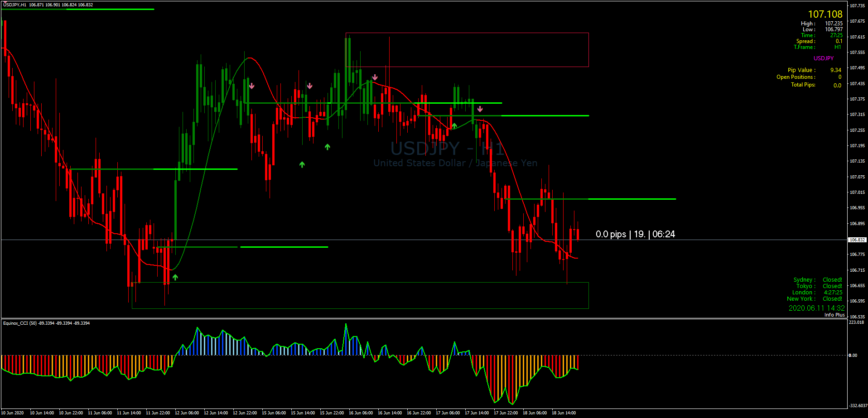
Task: Select the rightmost green buy arrow
Action: pyautogui.click(x=454, y=125)
